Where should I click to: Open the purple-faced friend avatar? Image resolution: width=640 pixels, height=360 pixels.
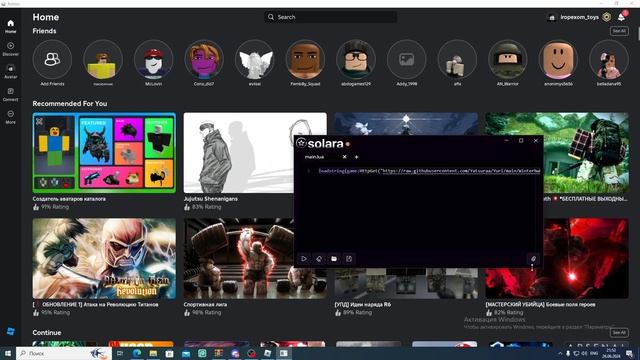click(204, 60)
